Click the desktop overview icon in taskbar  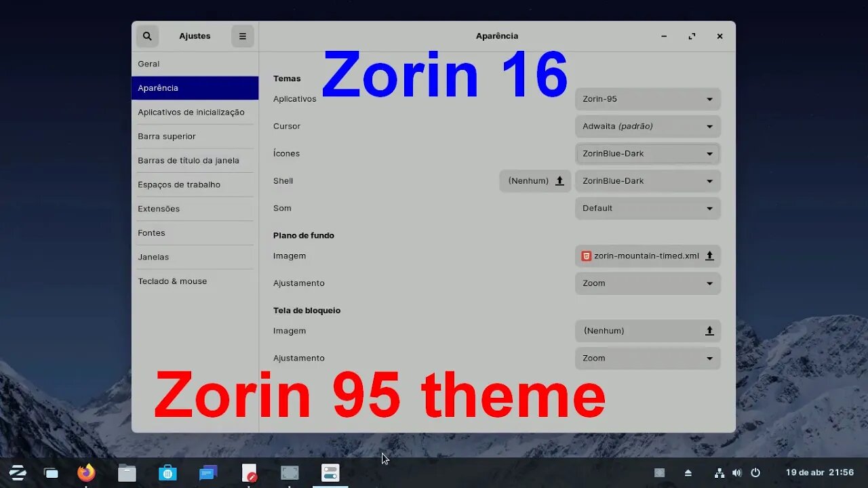coord(52,473)
